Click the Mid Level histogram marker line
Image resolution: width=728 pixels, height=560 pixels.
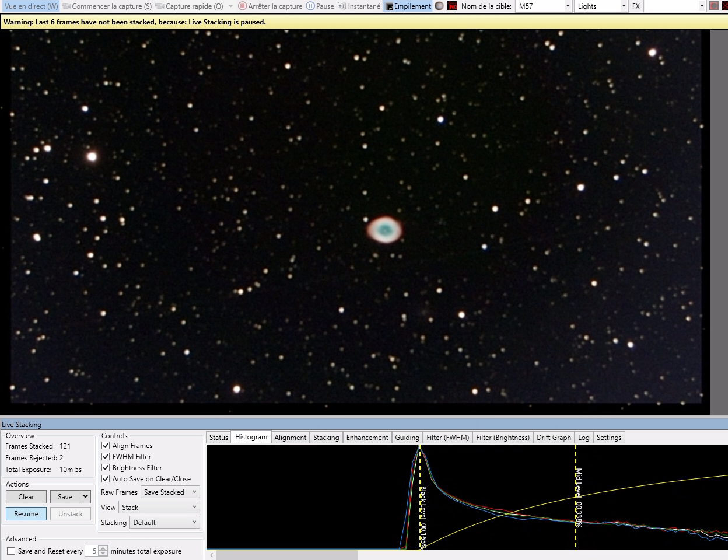pyautogui.click(x=576, y=497)
